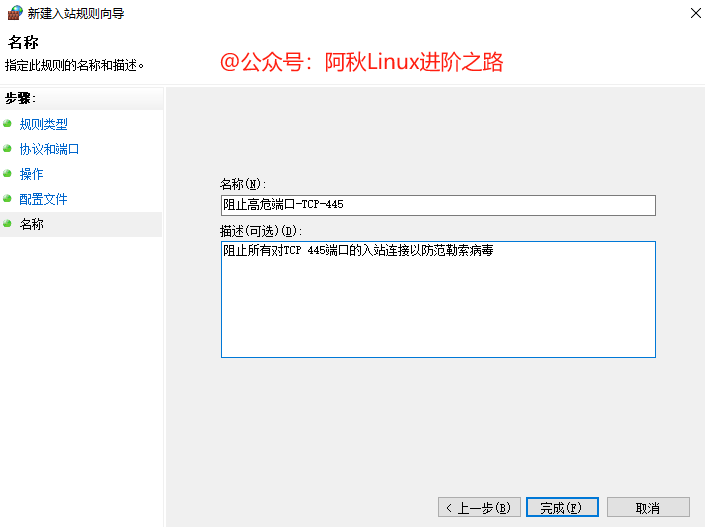The width and height of the screenshot is (705, 527).
Task: Click the 新建入站规则向导 window title
Action: click(x=76, y=13)
